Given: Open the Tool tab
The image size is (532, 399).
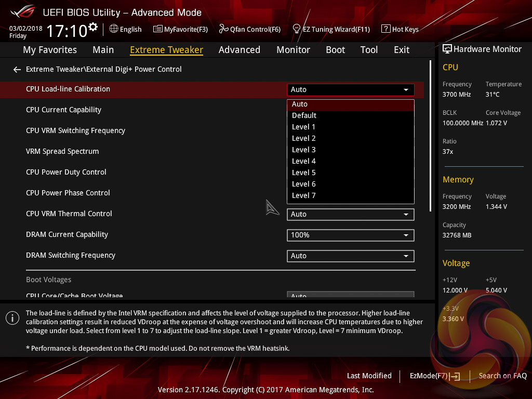Looking at the screenshot, I should tap(369, 50).
